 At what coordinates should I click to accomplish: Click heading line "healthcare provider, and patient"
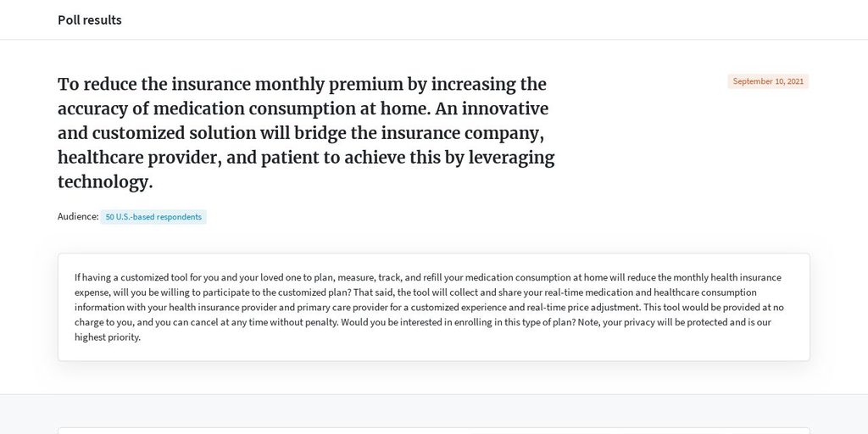coord(306,158)
